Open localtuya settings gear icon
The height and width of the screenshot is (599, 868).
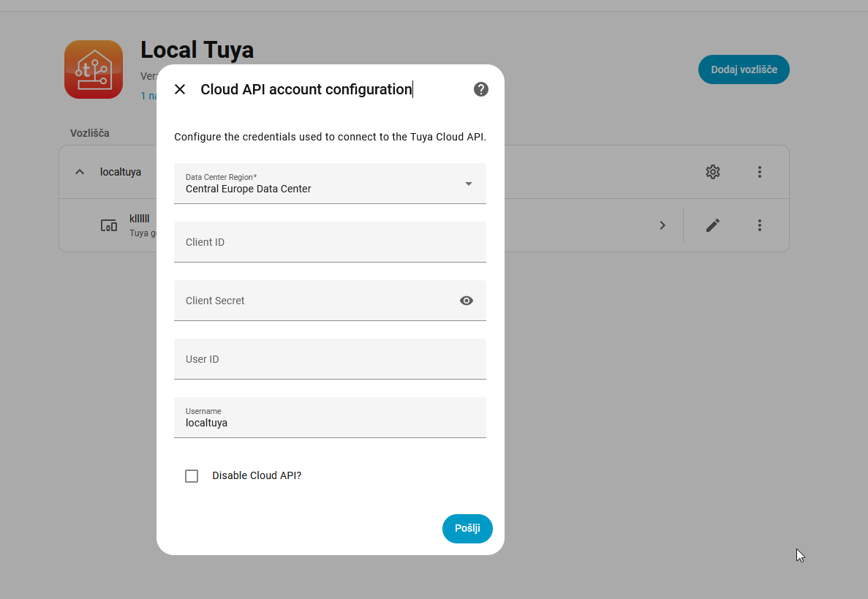(x=712, y=172)
